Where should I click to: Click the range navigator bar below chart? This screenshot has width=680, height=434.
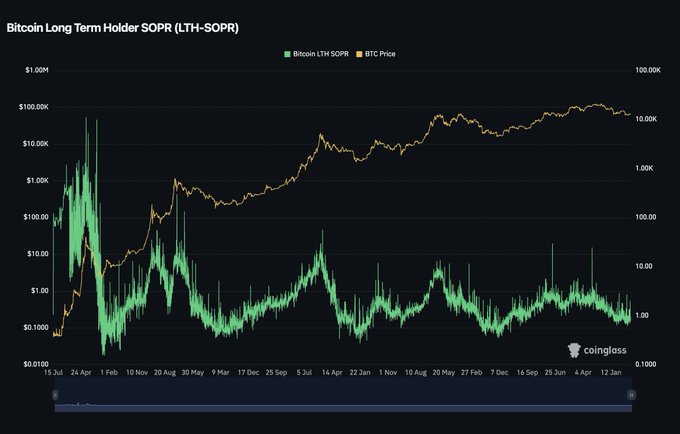pos(343,394)
